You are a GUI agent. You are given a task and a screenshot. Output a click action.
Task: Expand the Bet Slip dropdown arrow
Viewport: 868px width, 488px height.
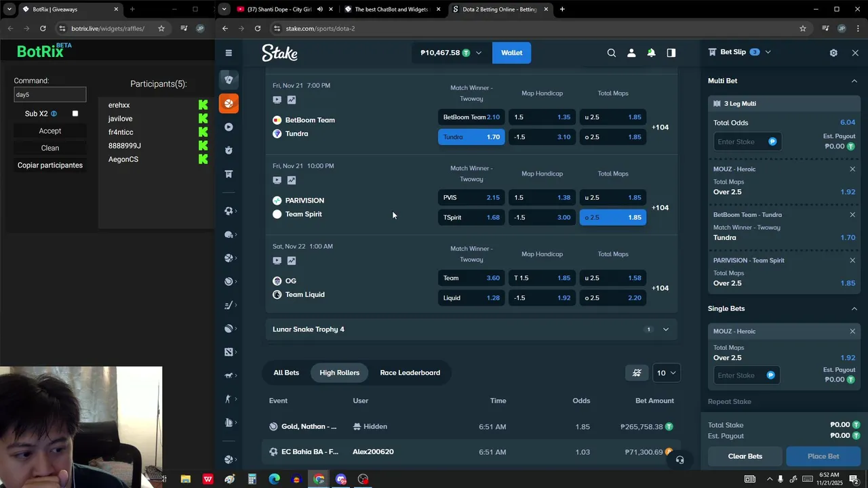pyautogui.click(x=768, y=52)
